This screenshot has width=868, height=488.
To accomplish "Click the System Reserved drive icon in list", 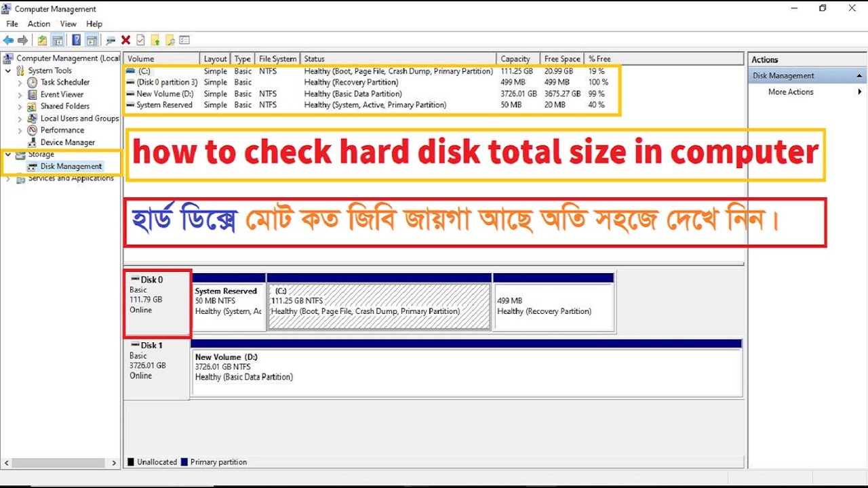I will (131, 105).
